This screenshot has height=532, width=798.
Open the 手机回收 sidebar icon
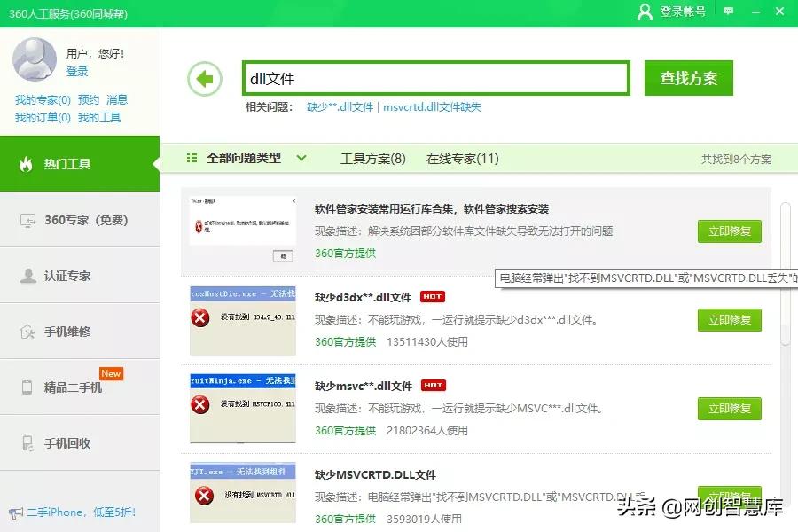[27, 442]
